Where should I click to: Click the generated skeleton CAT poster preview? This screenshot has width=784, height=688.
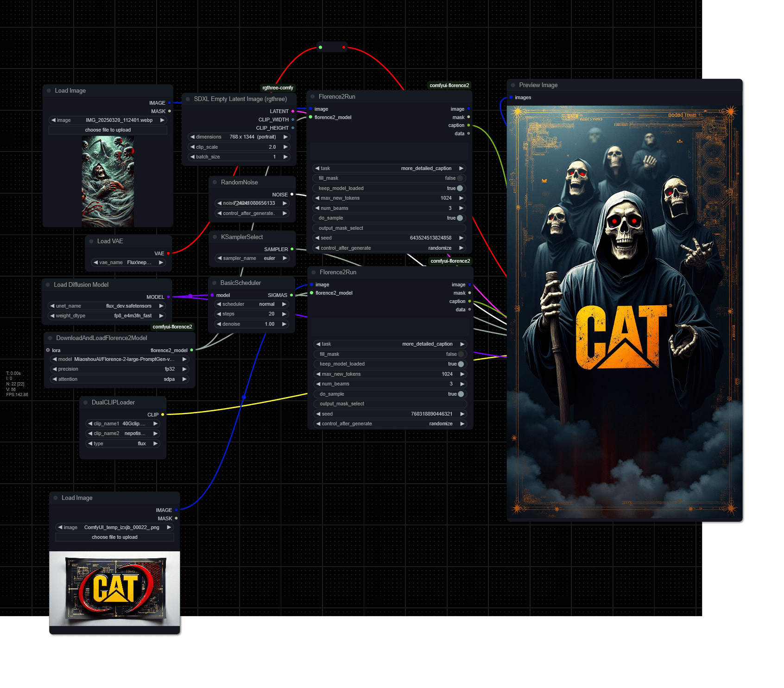(624, 311)
